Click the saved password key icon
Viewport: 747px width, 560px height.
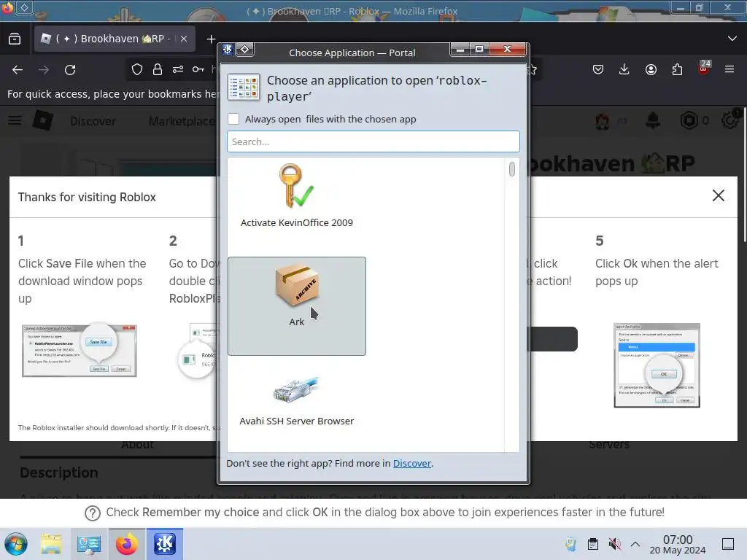coord(198,70)
